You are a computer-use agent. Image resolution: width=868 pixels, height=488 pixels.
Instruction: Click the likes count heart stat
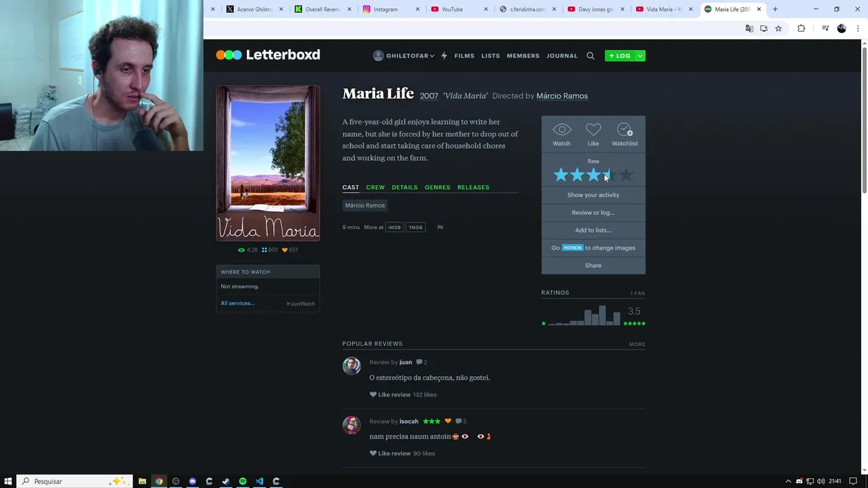[x=290, y=250]
